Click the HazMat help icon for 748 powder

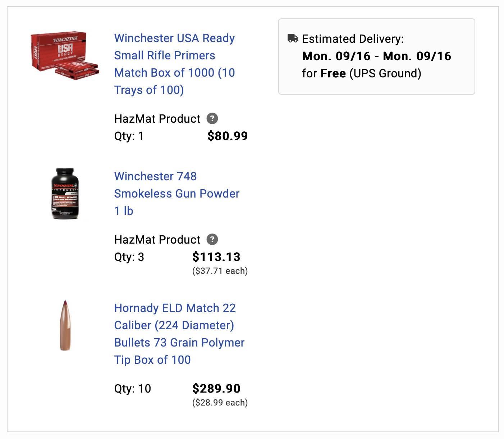pos(212,239)
